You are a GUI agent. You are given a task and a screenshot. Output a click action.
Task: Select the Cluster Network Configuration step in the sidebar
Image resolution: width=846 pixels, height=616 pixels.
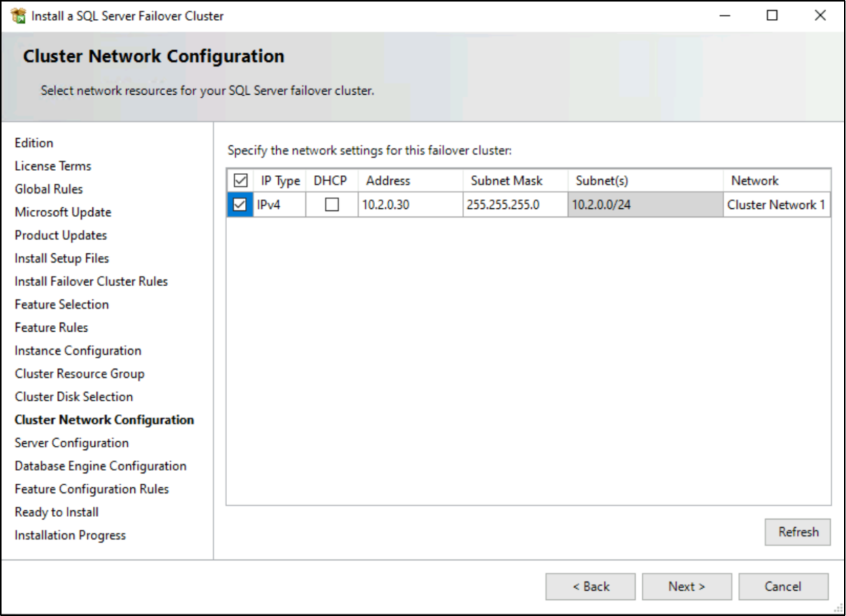[x=104, y=420]
